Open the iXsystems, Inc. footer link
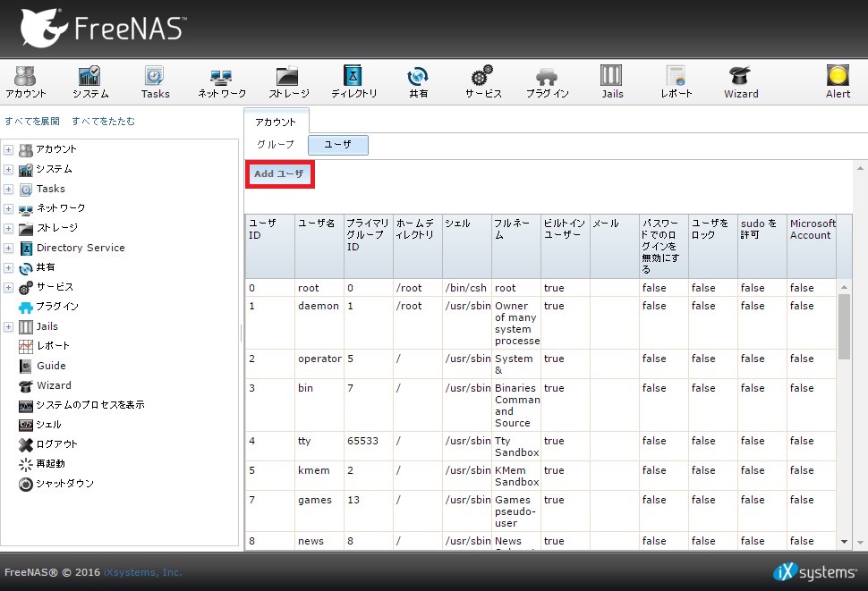The image size is (868, 591). (143, 572)
